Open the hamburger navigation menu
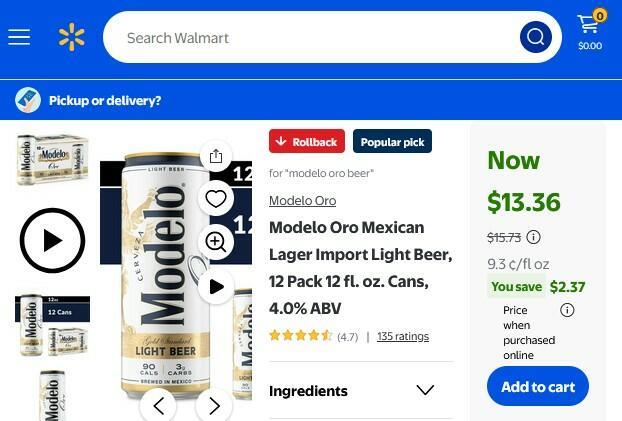The image size is (622, 421). [19, 38]
